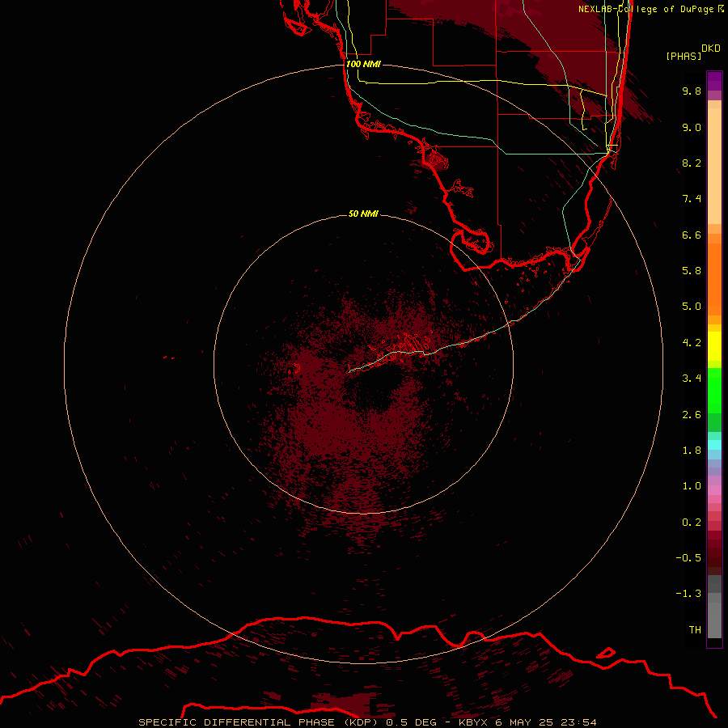Pick the pink segment of the color bar
The image size is (728, 728).
click(714, 490)
